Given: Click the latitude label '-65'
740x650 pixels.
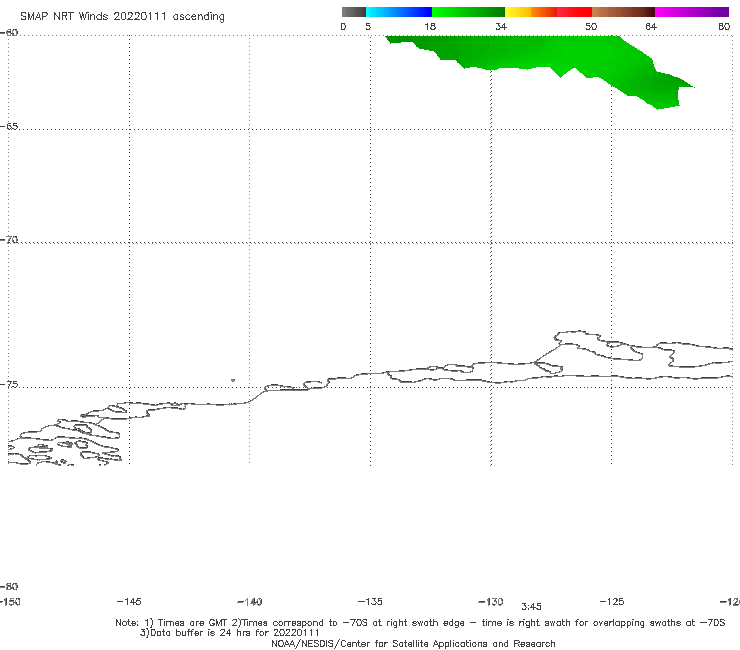Looking at the screenshot, I should (x=9, y=127).
